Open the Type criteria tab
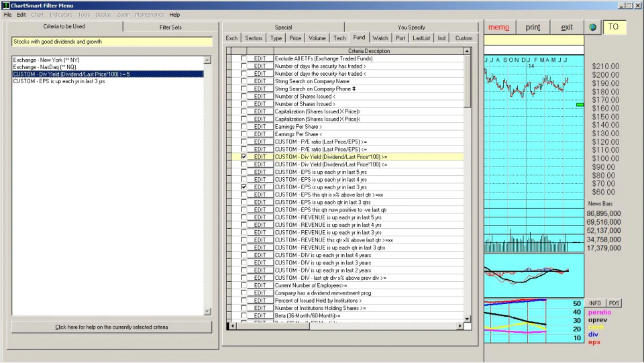The image size is (644, 363). point(276,38)
